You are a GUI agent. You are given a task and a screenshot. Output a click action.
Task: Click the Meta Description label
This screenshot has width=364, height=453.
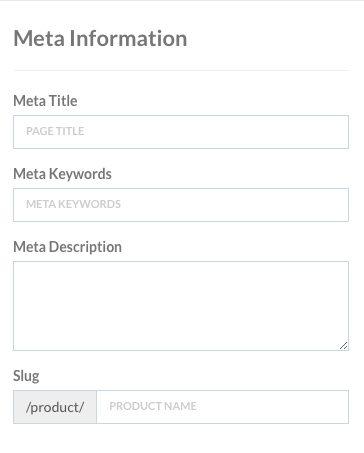[67, 247]
